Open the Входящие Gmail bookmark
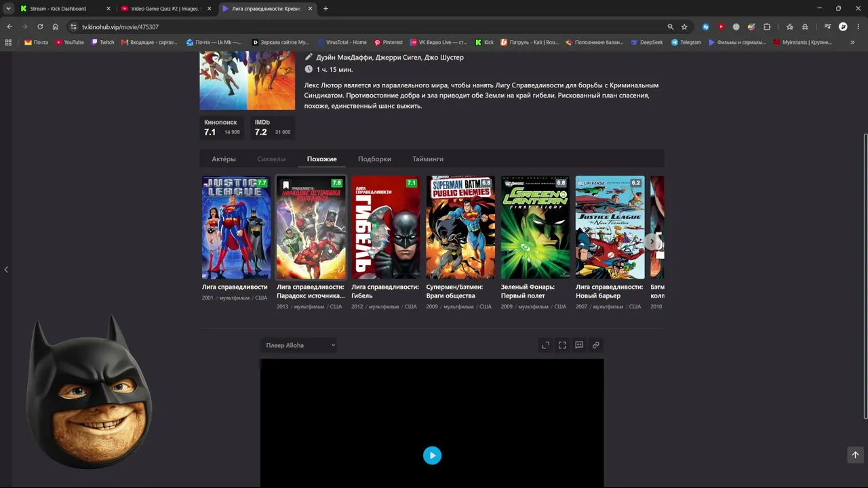This screenshot has height=488, width=868. pyautogui.click(x=150, y=42)
